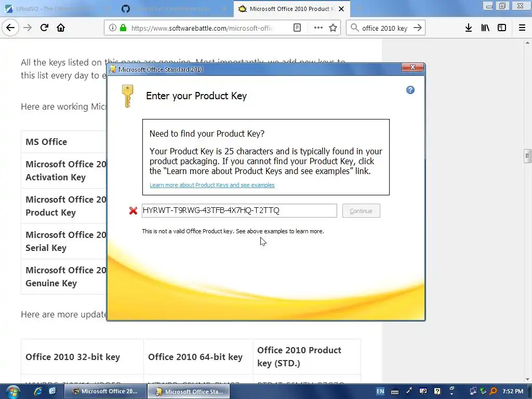Viewport: 532px width, 399px height.
Task: Click 'MS Office' table header cell
Action: click(64, 142)
